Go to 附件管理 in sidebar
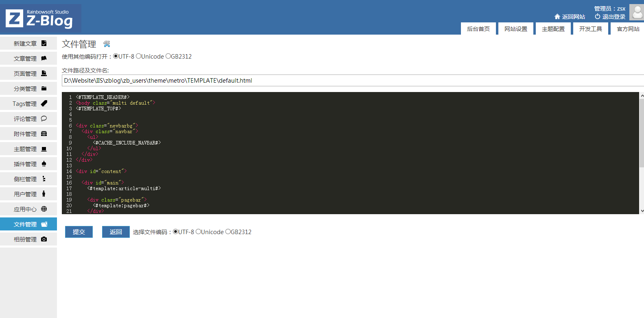 click(28, 134)
